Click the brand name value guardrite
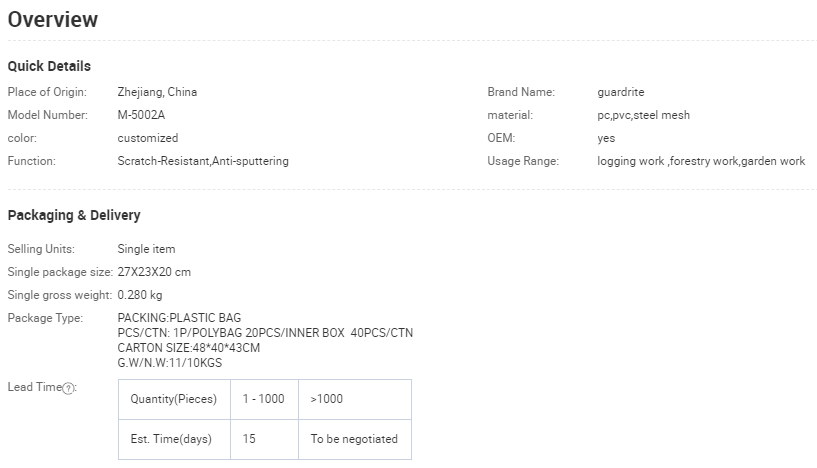The image size is (817, 468). pyautogui.click(x=621, y=92)
